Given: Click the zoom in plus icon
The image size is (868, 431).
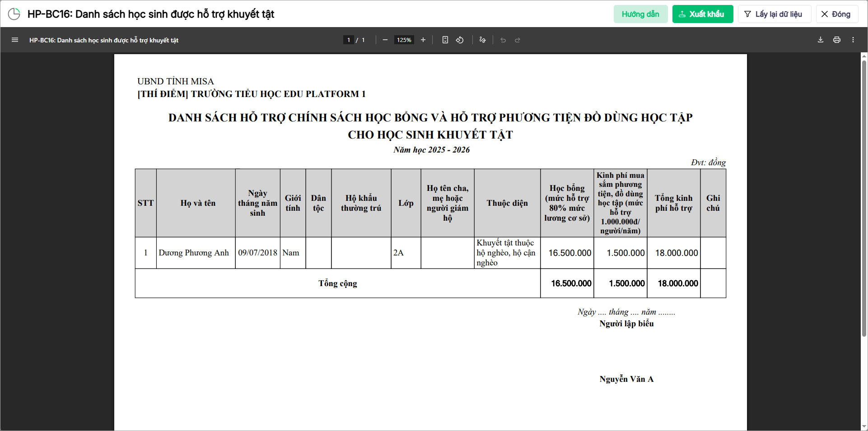Looking at the screenshot, I should pyautogui.click(x=423, y=40).
